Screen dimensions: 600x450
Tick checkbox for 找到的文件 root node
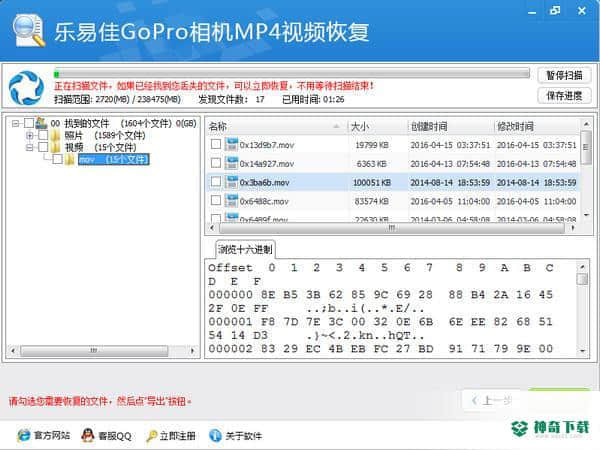(29, 123)
